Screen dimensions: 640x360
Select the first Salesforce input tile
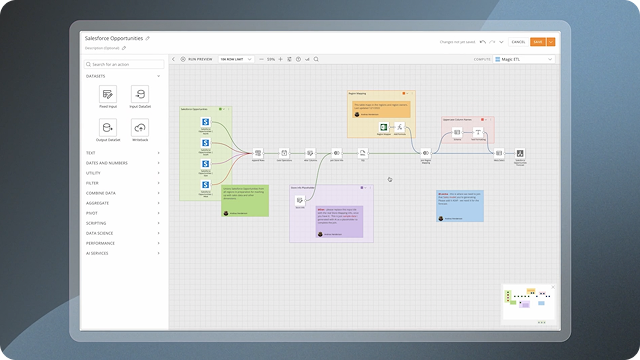click(206, 122)
